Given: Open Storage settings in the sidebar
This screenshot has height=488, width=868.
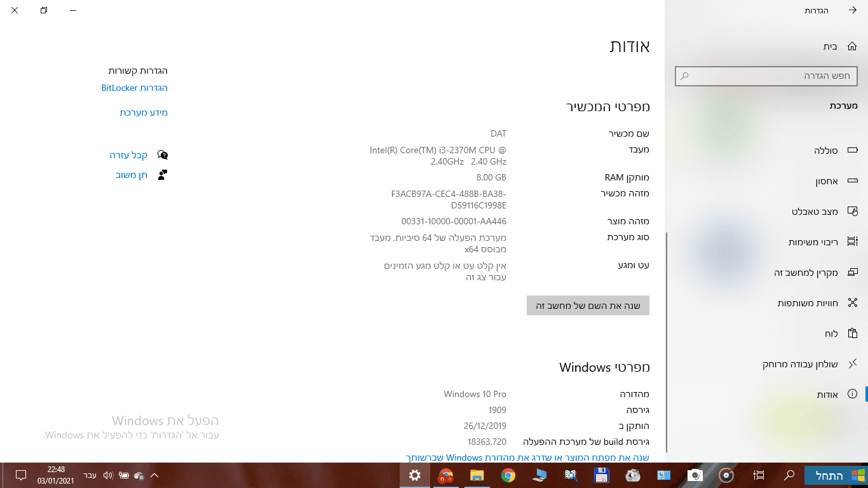Looking at the screenshot, I should tap(829, 181).
